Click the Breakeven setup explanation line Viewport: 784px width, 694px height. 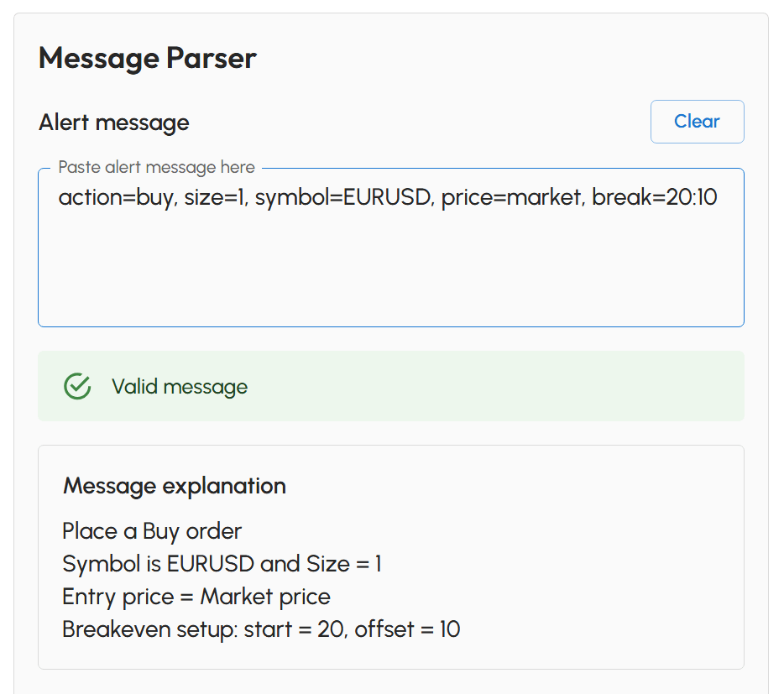261,629
